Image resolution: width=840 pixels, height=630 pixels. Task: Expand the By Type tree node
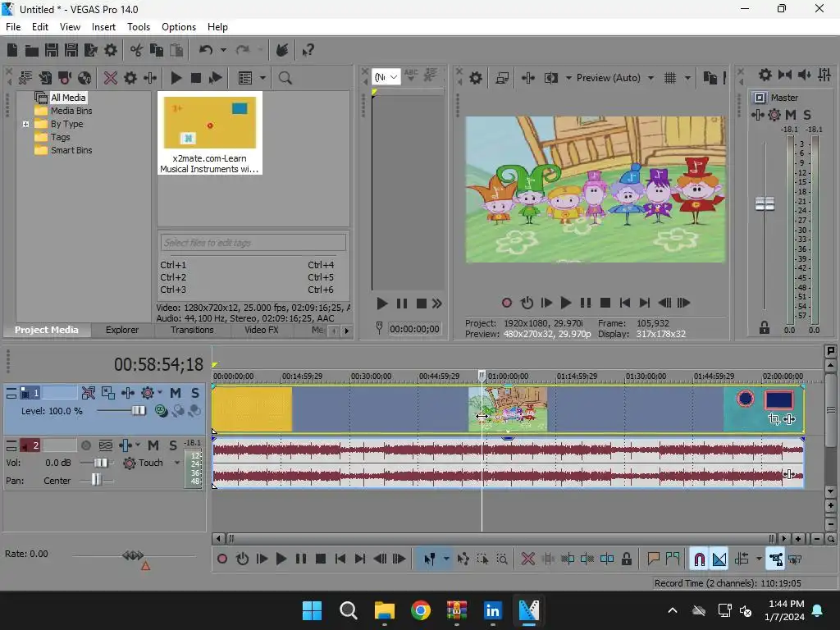coord(25,125)
